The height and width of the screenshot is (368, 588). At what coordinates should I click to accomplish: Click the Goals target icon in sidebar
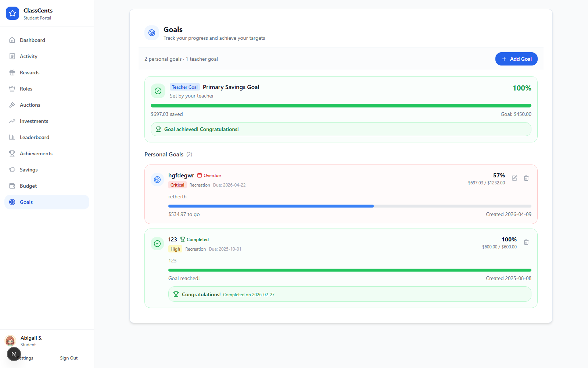click(x=12, y=202)
